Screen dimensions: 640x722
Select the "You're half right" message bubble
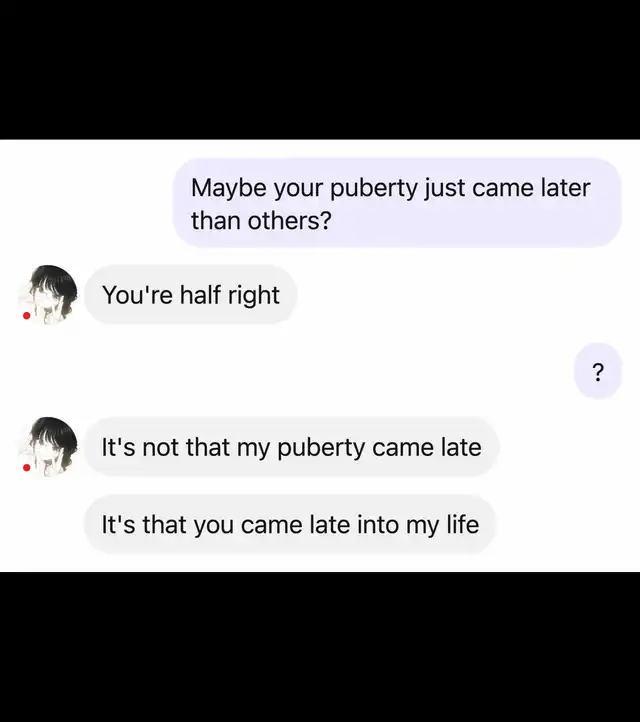click(x=190, y=295)
